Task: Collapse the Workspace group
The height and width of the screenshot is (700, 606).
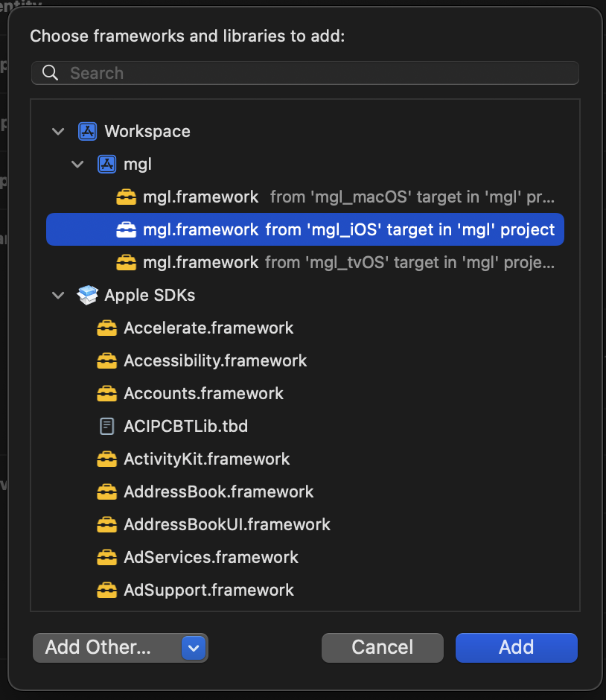Action: [x=59, y=132]
